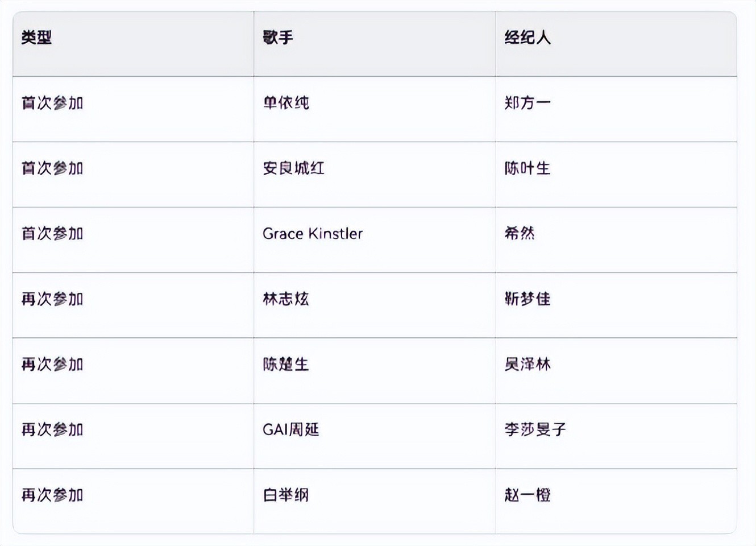Click the 歌手 column header
Screen dimensions: 756x546
click(278, 38)
